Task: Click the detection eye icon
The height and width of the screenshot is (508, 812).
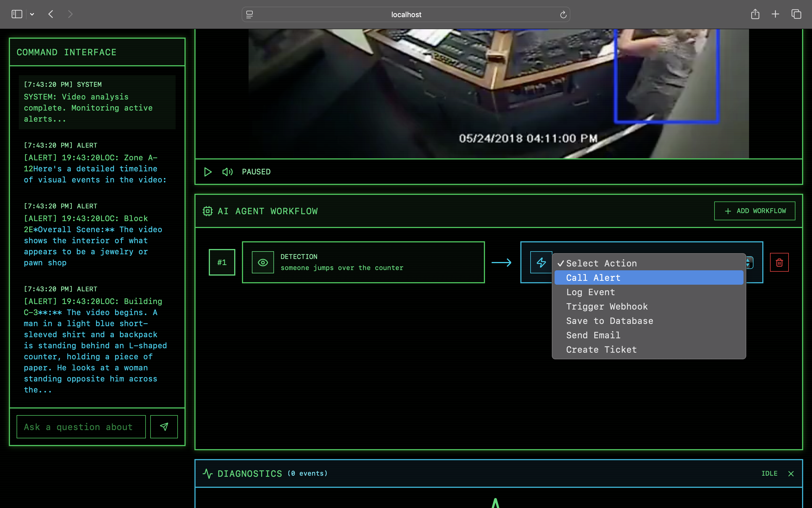Action: point(263,262)
